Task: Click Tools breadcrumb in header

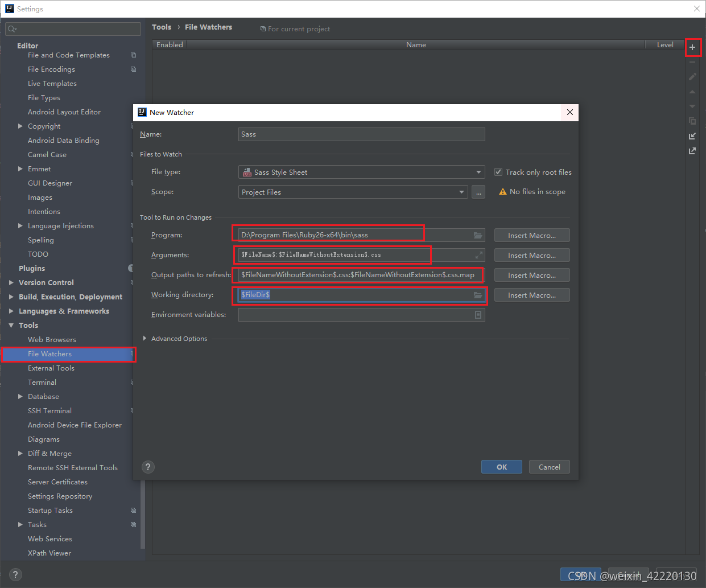Action: pyautogui.click(x=162, y=27)
